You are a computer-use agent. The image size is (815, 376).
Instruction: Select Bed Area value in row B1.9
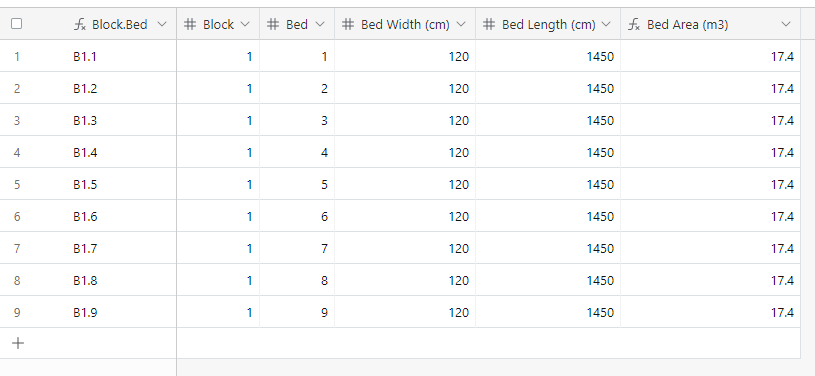point(782,313)
